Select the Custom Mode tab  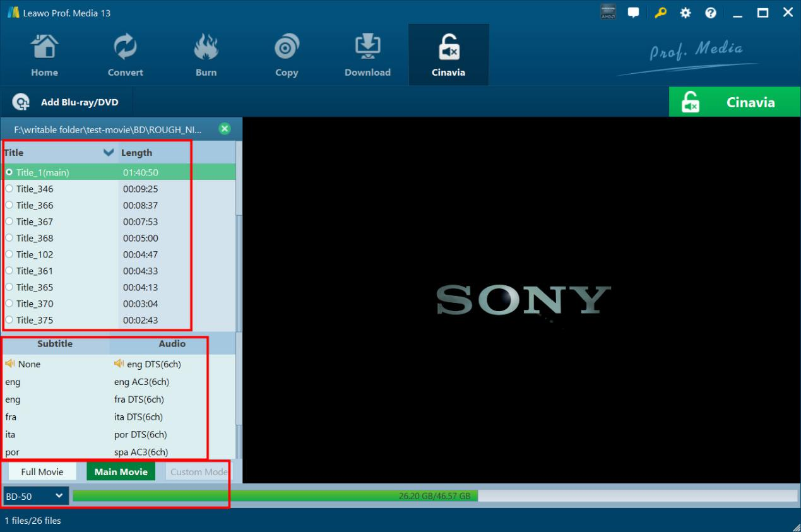click(198, 471)
